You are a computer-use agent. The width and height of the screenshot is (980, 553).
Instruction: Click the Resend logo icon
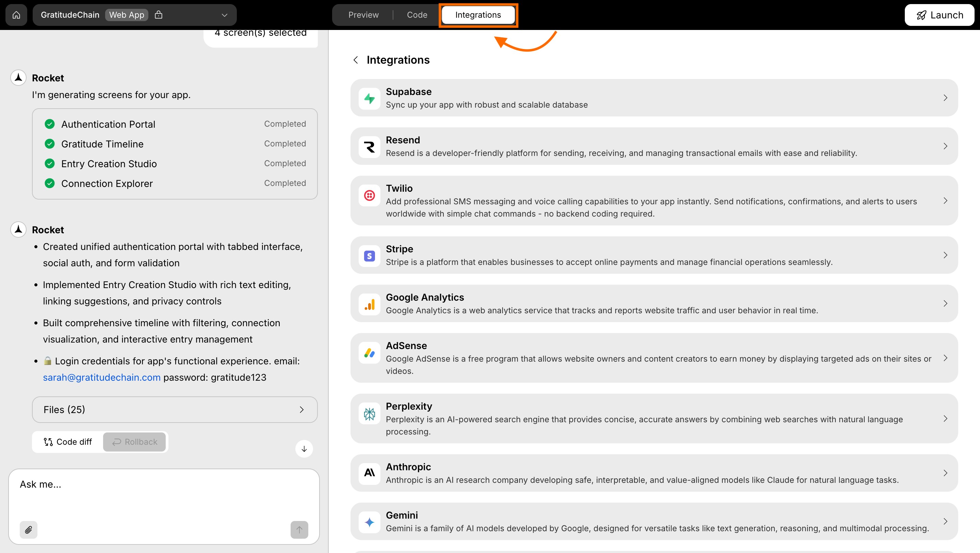pos(369,146)
